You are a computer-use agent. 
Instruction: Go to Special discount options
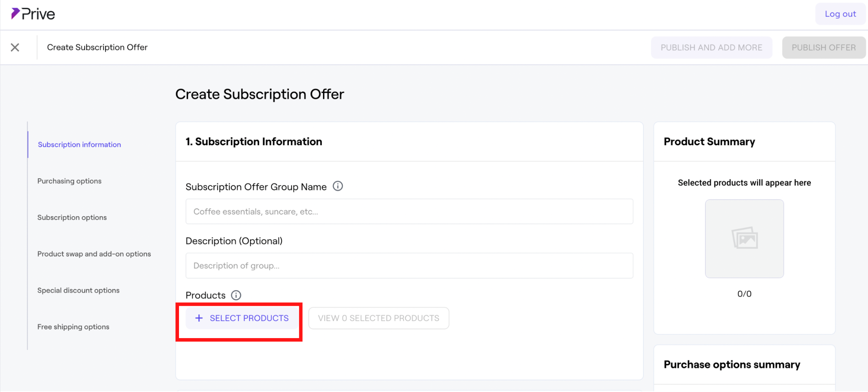tap(78, 290)
